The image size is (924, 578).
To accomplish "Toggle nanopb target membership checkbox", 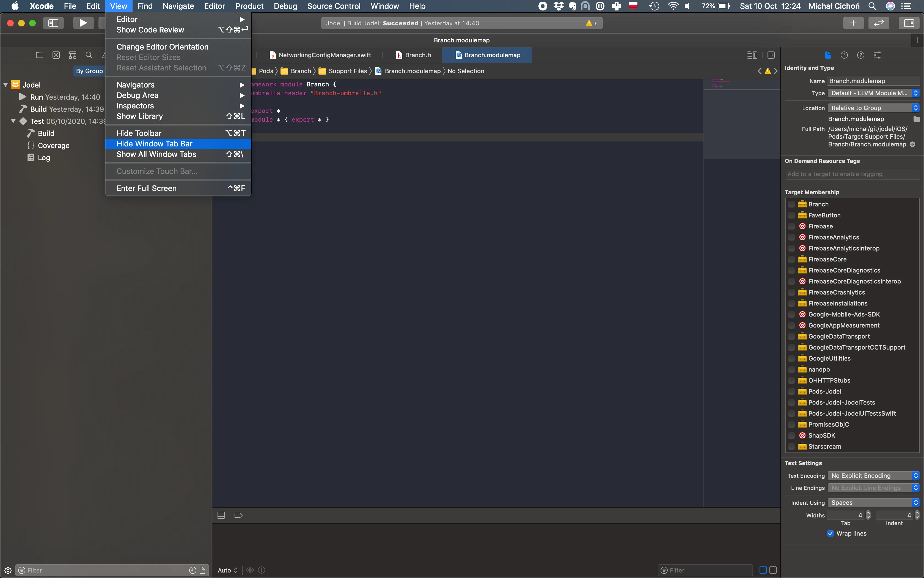I will [x=791, y=369].
